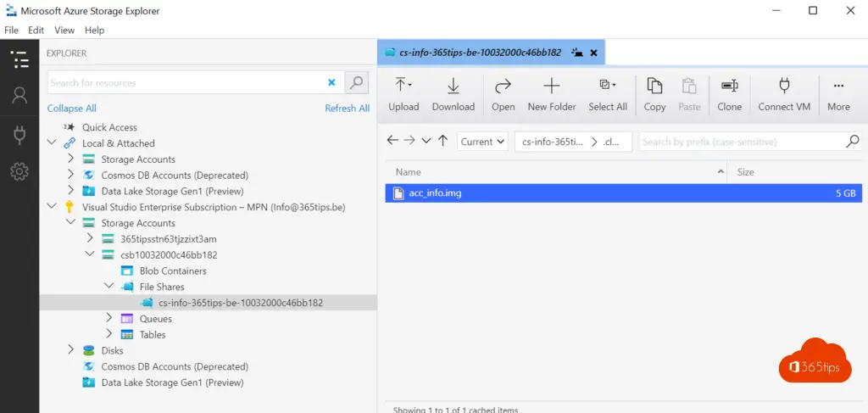868x413 pixels.
Task: Collapse the Visual Studio Enterprise Subscription node
Action: tap(52, 207)
